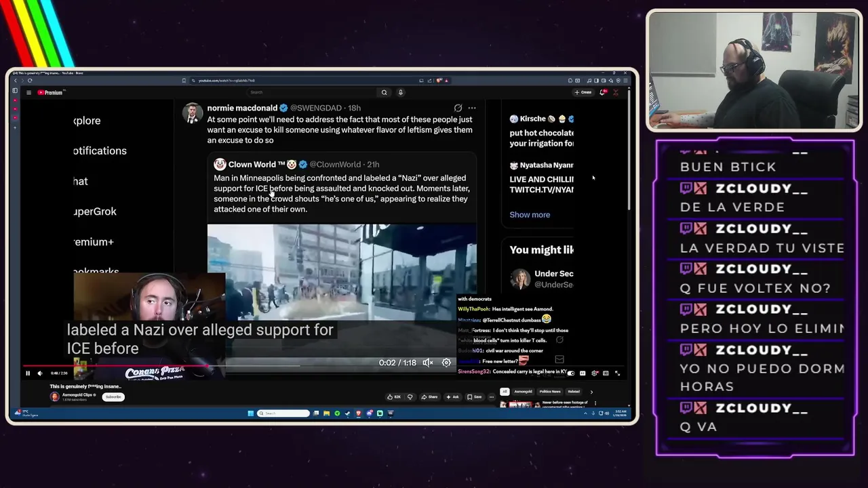Viewport: 868px width, 488px height.
Task: Select Notifications in the X sidebar
Action: [100, 150]
